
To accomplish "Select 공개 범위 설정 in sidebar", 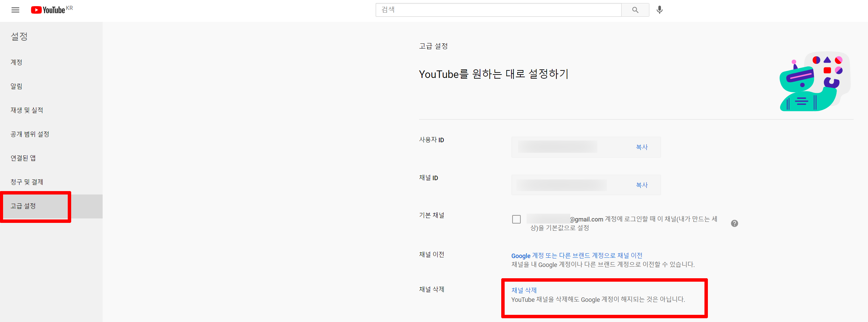I will coord(51,134).
